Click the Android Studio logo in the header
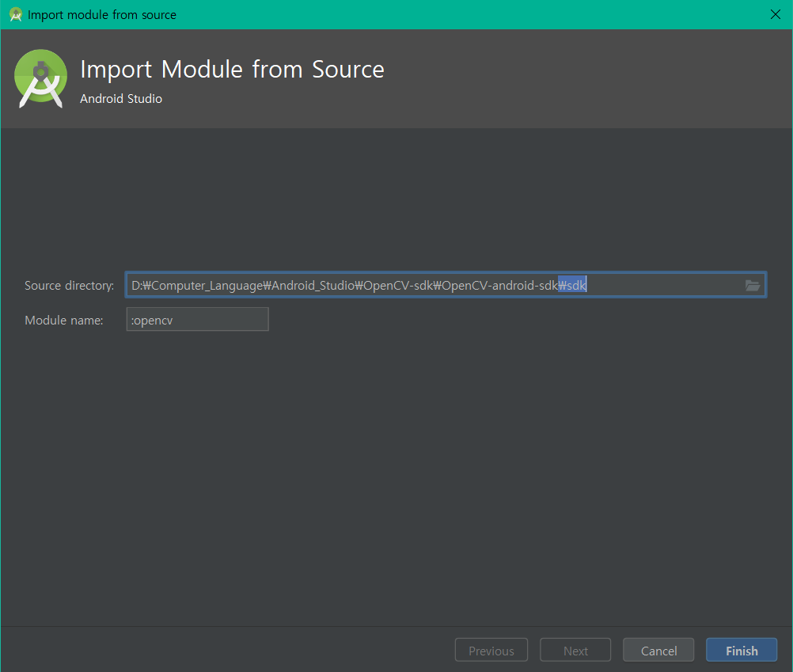This screenshot has height=672, width=793. 40,79
